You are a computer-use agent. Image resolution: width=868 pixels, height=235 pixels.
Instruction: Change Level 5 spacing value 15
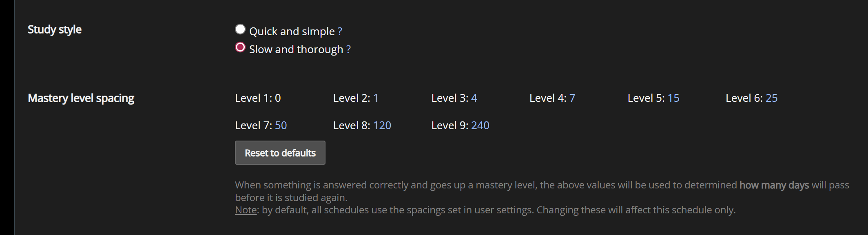click(673, 98)
